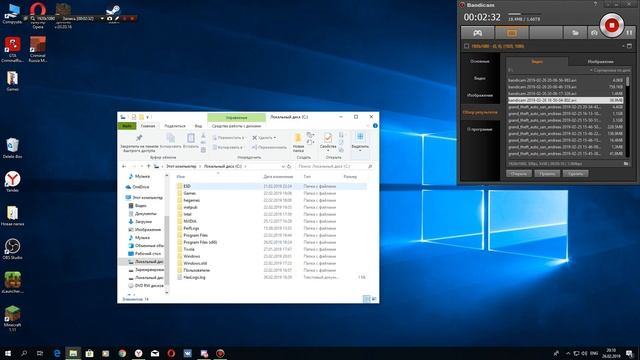The width and height of the screenshot is (640, 360).
Task: Select Bandicam screen recording mode icon
Action: tap(512, 33)
